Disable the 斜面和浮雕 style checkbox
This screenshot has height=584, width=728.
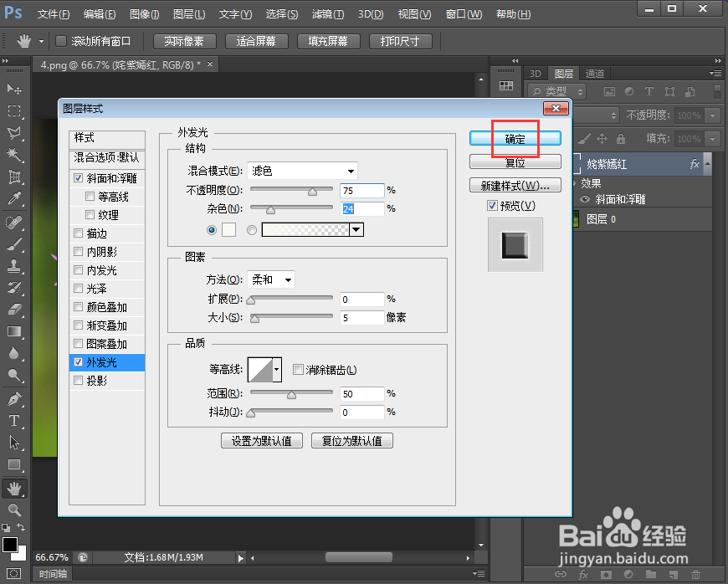coord(78,177)
